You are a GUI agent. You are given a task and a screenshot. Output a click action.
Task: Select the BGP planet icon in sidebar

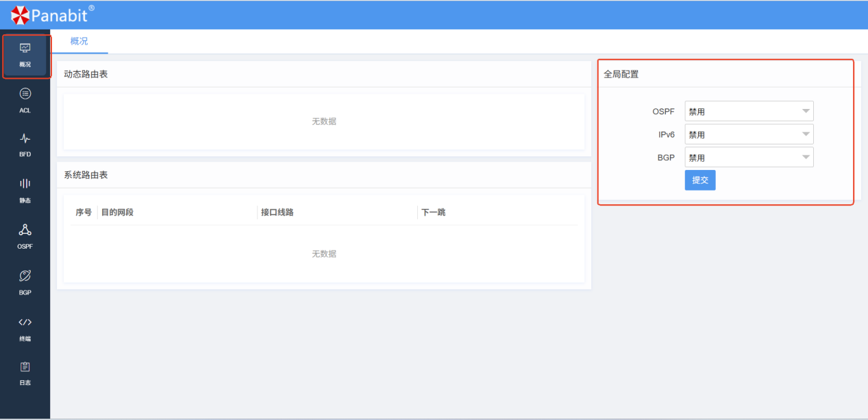point(25,276)
